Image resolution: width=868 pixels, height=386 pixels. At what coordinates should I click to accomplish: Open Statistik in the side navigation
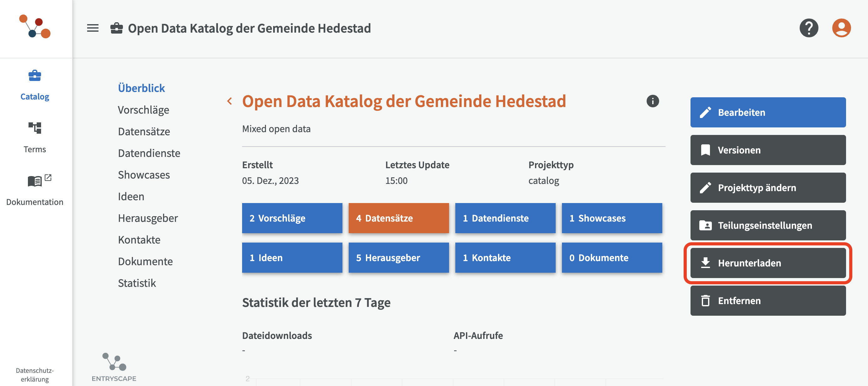tap(137, 283)
